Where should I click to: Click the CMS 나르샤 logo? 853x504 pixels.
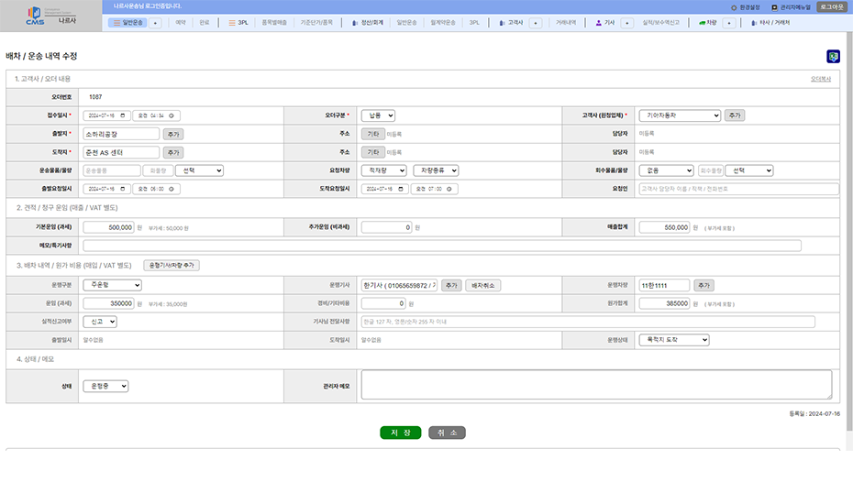coord(51,16)
